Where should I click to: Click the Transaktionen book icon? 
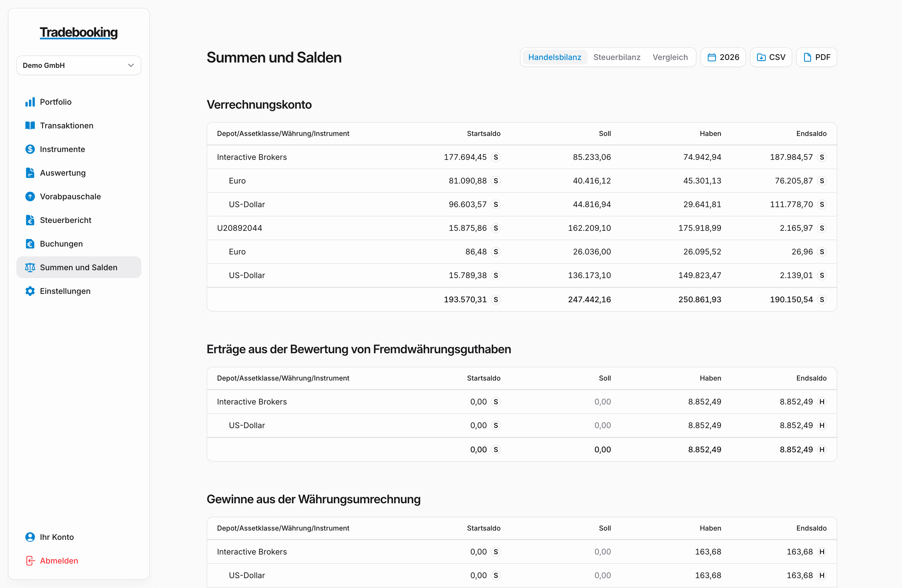30,126
